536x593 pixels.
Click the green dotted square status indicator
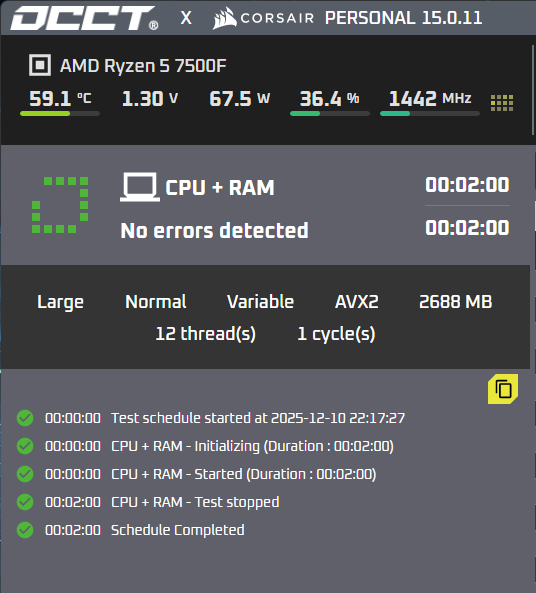pos(60,205)
